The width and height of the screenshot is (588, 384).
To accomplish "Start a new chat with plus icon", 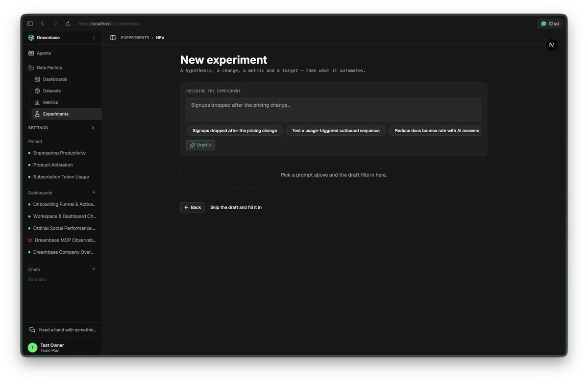I will (x=94, y=269).
